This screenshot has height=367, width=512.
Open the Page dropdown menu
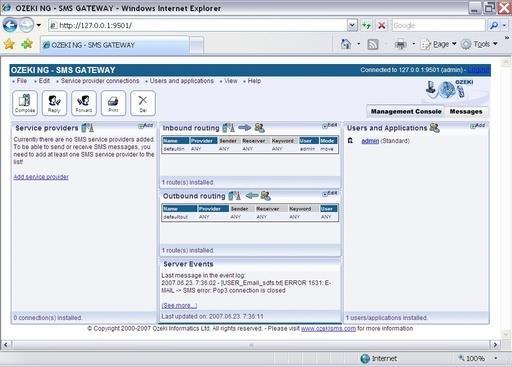(x=438, y=44)
